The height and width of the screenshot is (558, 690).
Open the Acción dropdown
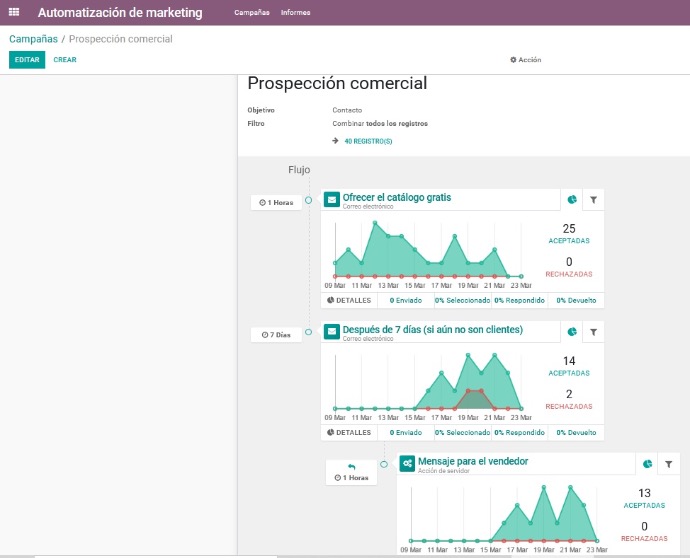525,59
